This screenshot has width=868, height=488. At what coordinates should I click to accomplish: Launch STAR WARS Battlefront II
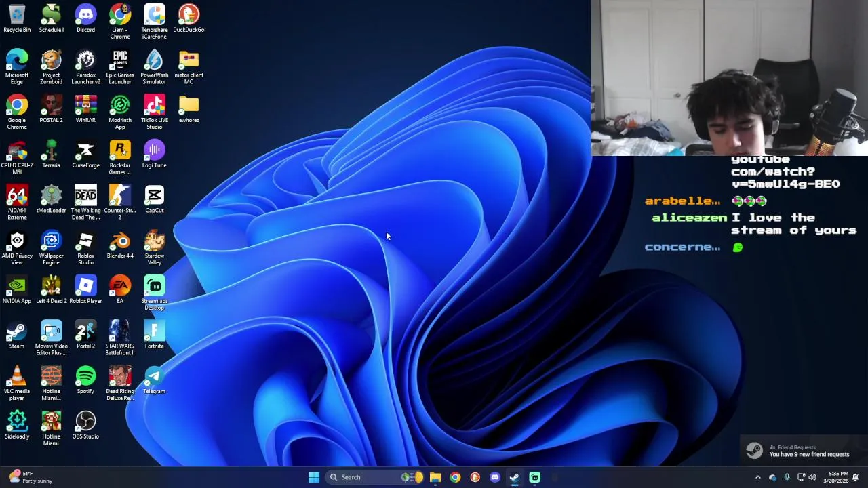click(120, 339)
